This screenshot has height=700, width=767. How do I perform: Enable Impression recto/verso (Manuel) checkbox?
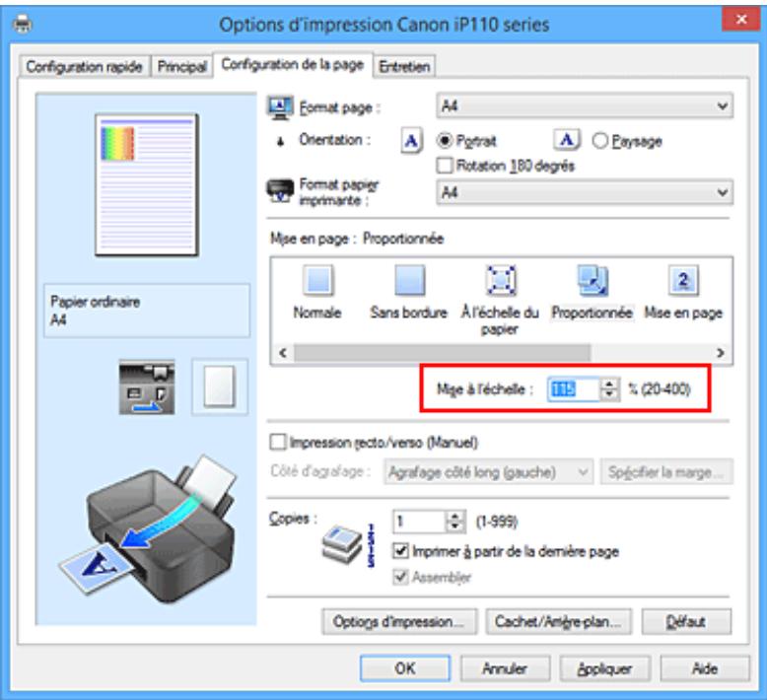[278, 443]
